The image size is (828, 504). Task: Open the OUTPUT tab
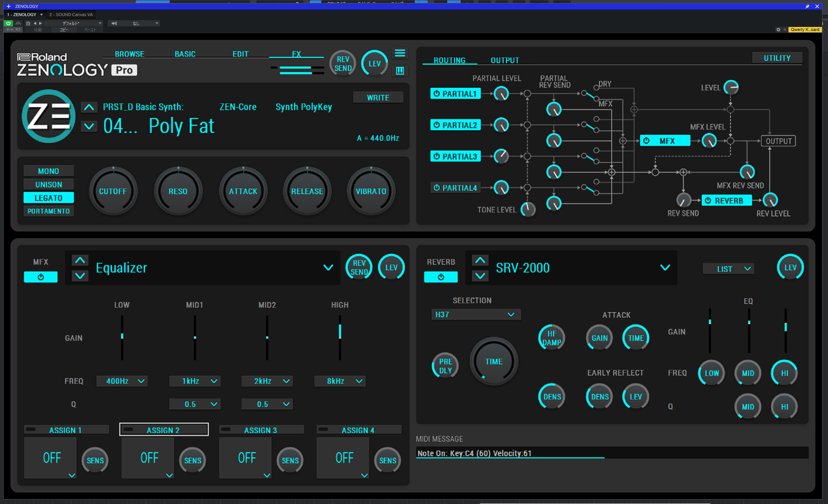[505, 60]
